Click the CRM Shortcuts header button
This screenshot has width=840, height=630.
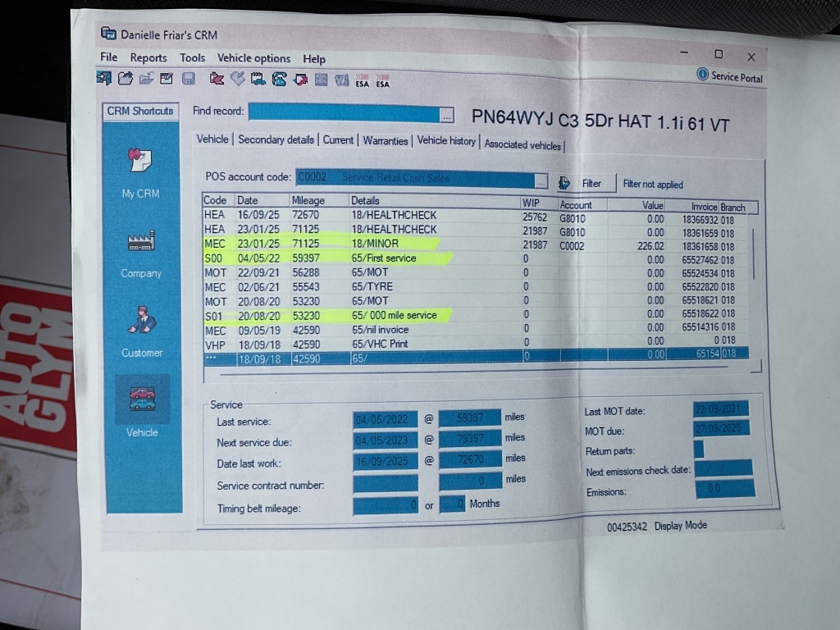pos(141,111)
